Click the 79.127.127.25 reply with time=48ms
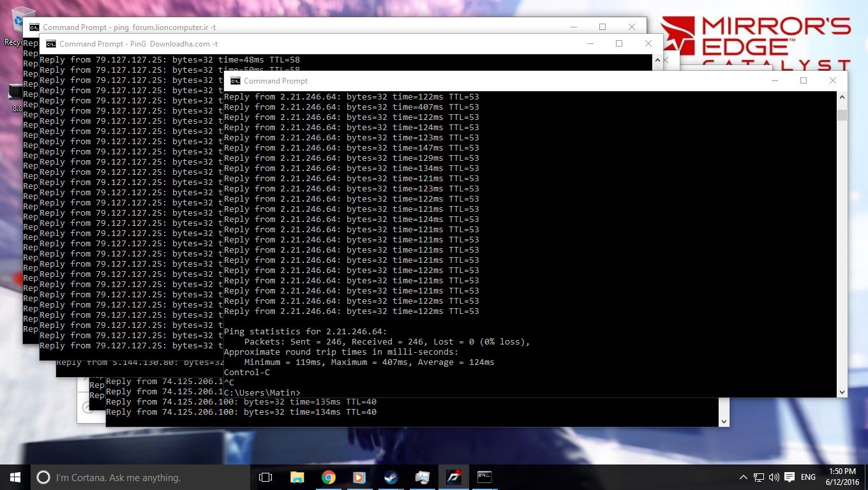Screen dimensions: 868x490 tap(170, 60)
